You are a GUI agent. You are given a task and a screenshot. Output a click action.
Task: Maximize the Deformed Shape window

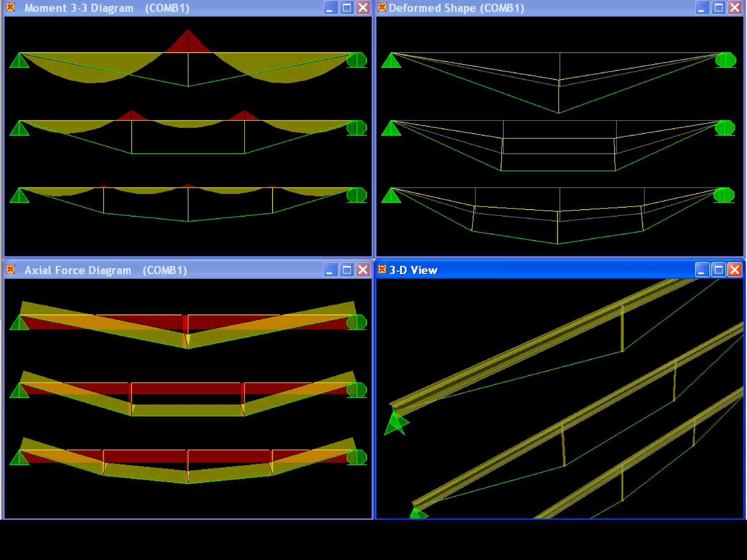(719, 8)
